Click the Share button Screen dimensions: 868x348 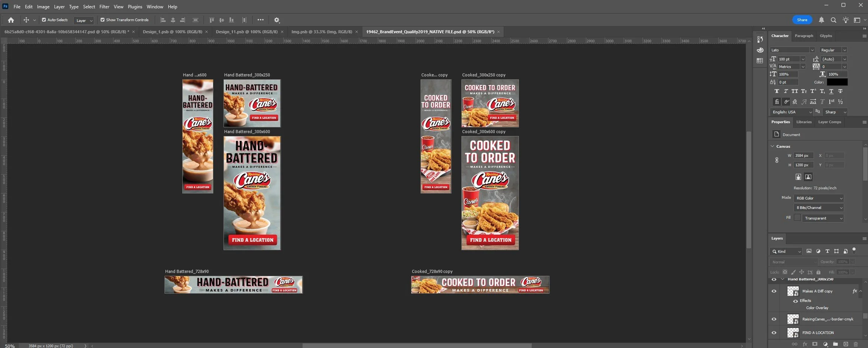point(802,20)
